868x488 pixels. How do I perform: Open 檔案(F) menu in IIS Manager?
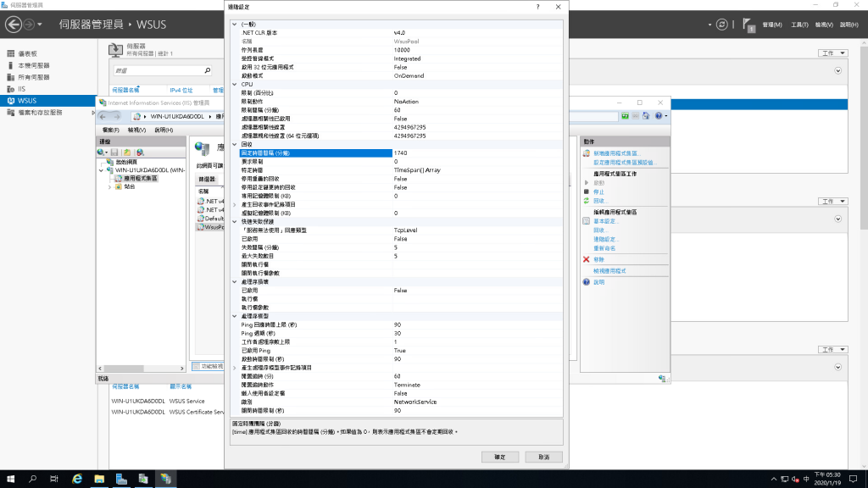coord(111,130)
